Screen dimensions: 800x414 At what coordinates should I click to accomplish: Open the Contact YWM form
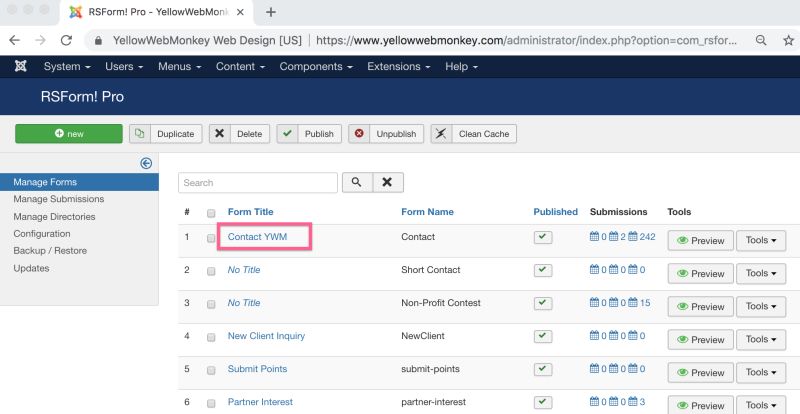pos(257,237)
